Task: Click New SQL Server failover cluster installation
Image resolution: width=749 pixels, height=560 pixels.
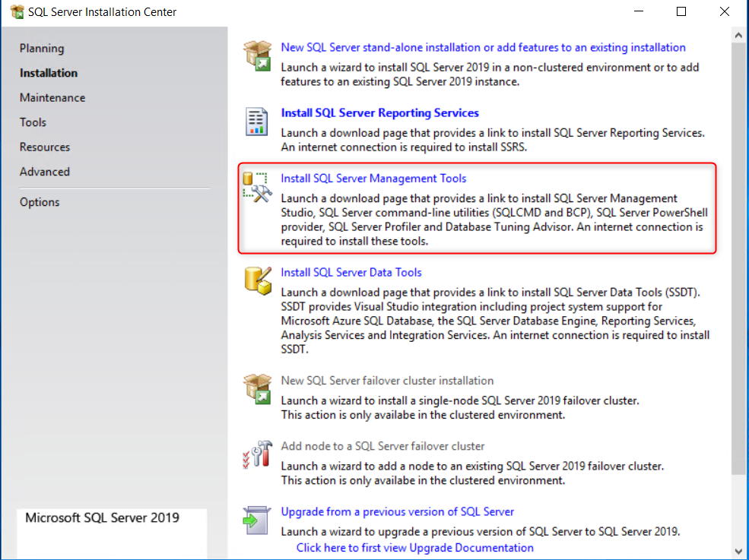Action: coord(387,381)
